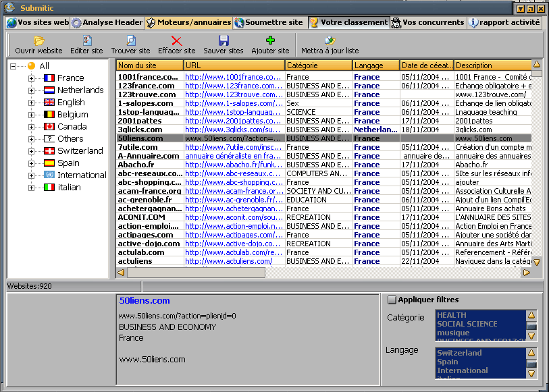The image size is (549, 392).
Task: Click the info icon on rapport activité tab
Action: click(x=473, y=23)
